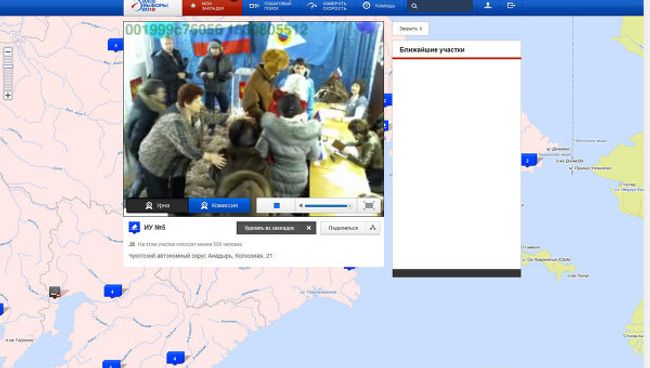Click the logout exit icon

click(511, 5)
